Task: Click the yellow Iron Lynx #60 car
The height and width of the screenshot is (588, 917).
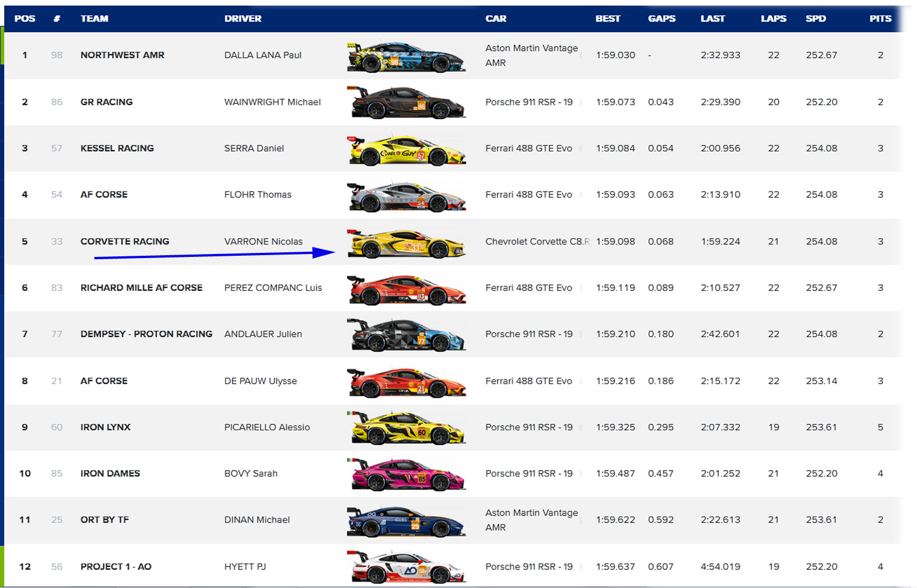Action: point(406,428)
